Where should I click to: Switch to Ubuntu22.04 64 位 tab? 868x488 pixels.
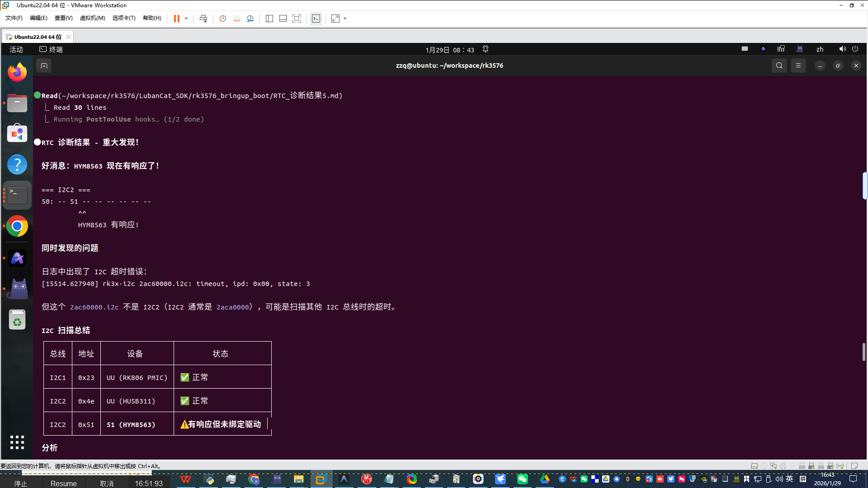click(x=38, y=37)
